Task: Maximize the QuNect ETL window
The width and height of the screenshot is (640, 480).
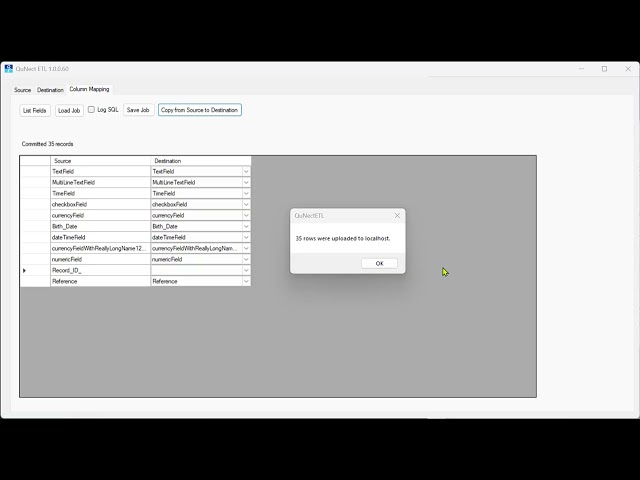Action: pos(604,69)
